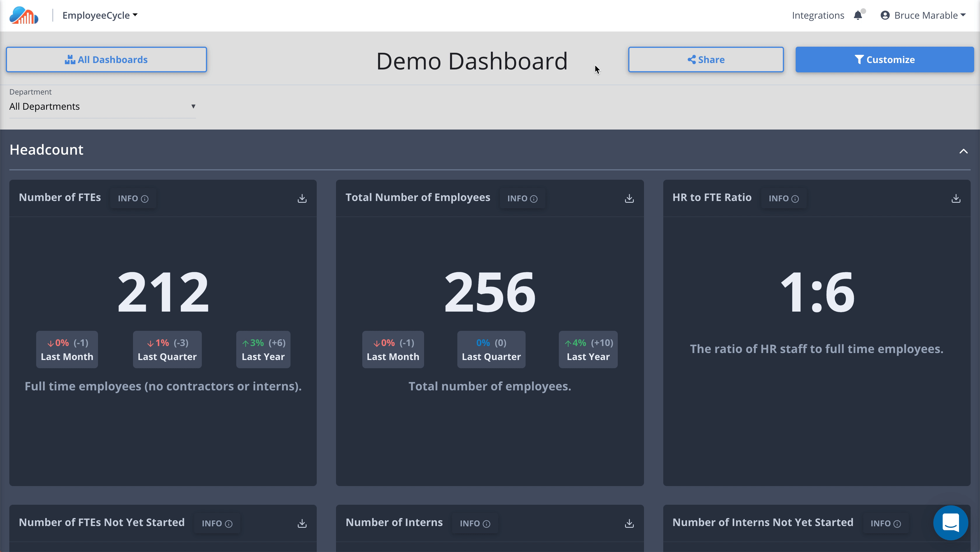Screen dimensions: 980x552
Task: Open the chat support bubble
Action: [x=950, y=523]
